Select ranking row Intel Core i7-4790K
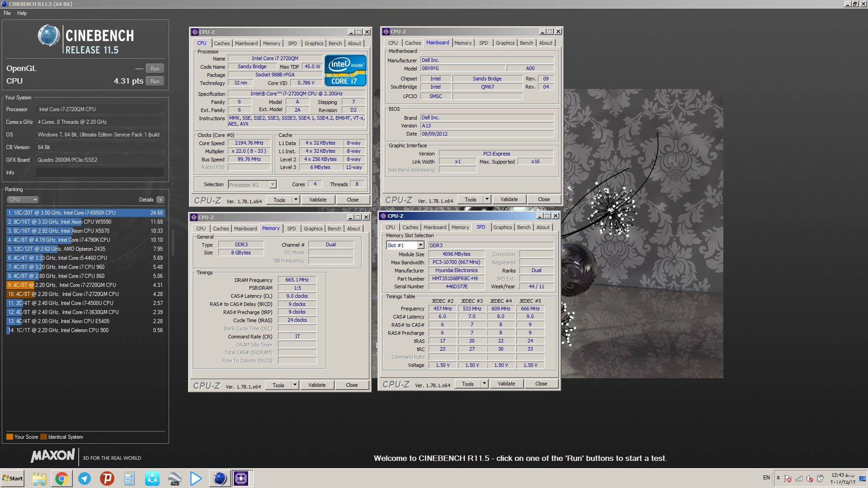868x488 pixels. click(x=85, y=240)
